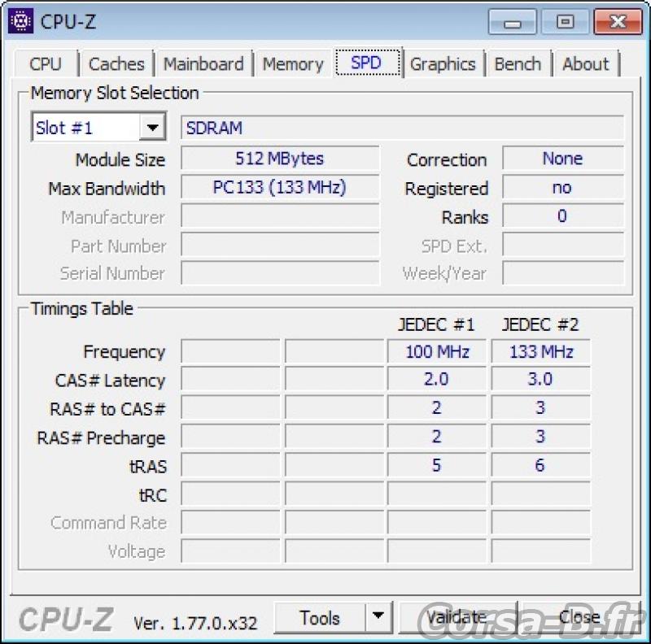The height and width of the screenshot is (644, 651).
Task: Open the Graphics tab
Action: (443, 64)
